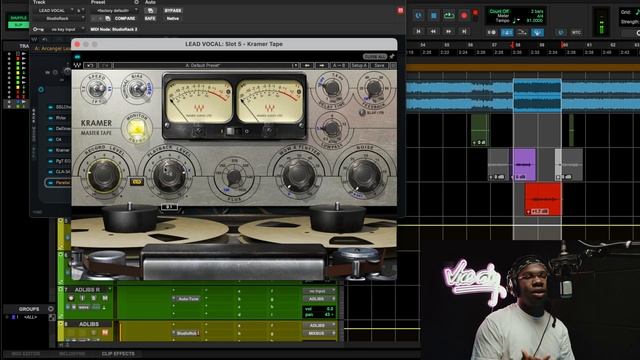
Task: Click the Wow & Flutter knob
Action: (x=299, y=176)
